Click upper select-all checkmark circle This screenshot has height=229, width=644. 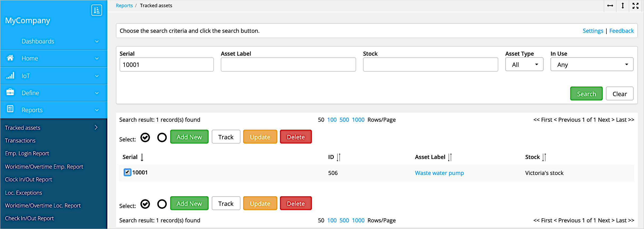click(145, 137)
